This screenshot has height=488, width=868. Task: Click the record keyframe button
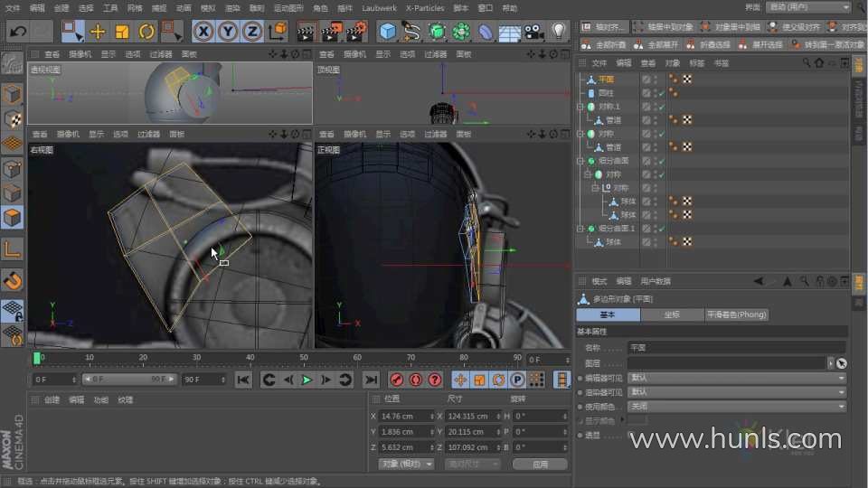pyautogui.click(x=396, y=380)
